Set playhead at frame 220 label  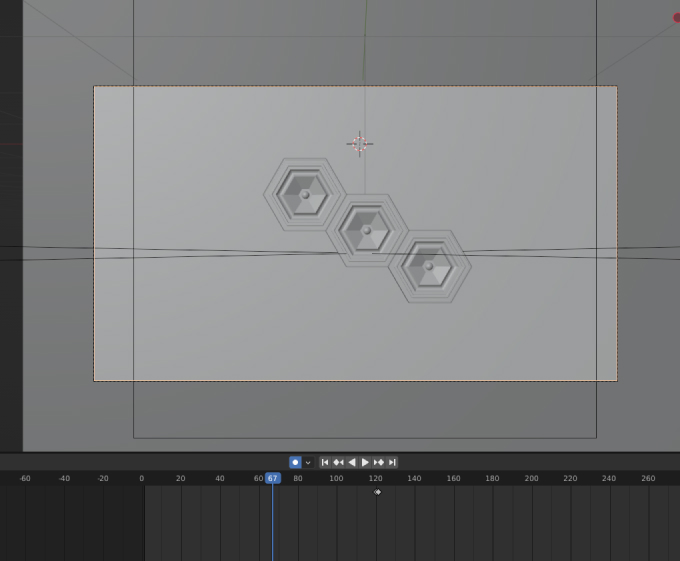pyautogui.click(x=570, y=478)
